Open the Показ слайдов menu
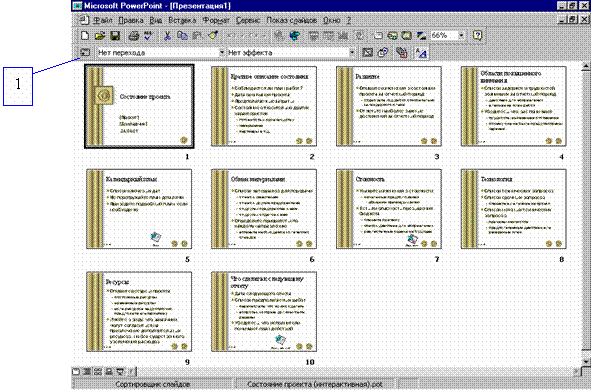Image resolution: width=591 pixels, height=390 pixels. 291,20
